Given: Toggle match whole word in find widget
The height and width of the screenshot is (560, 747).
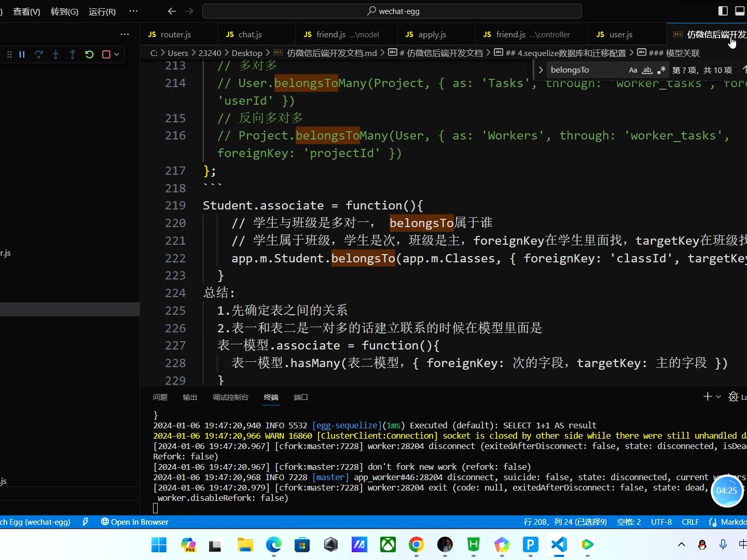Looking at the screenshot, I should pyautogui.click(x=647, y=70).
